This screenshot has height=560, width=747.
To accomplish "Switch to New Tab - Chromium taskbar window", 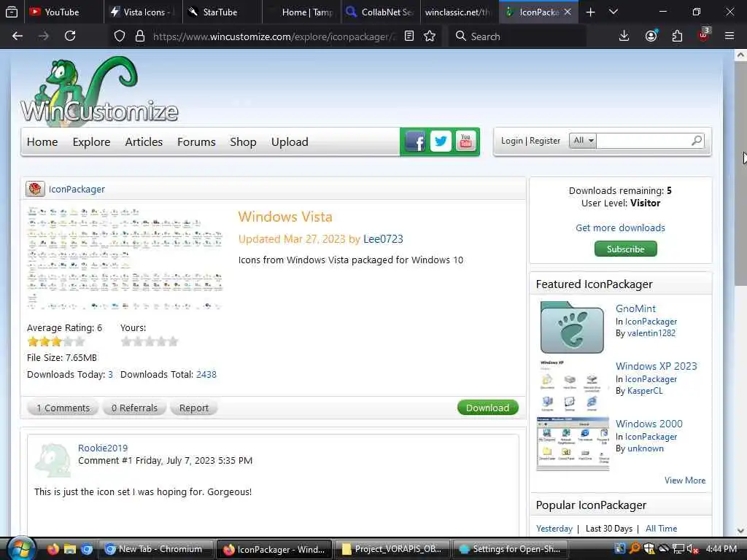I will tap(157, 549).
